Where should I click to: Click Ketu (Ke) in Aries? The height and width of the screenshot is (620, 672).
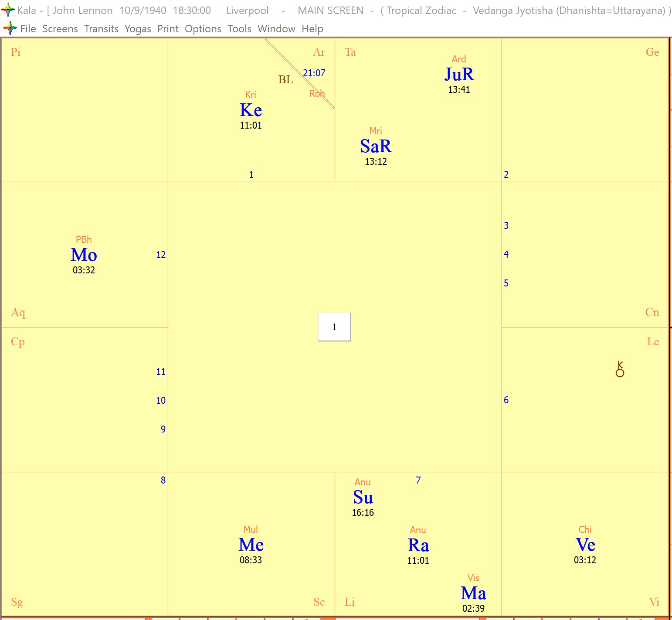251,110
